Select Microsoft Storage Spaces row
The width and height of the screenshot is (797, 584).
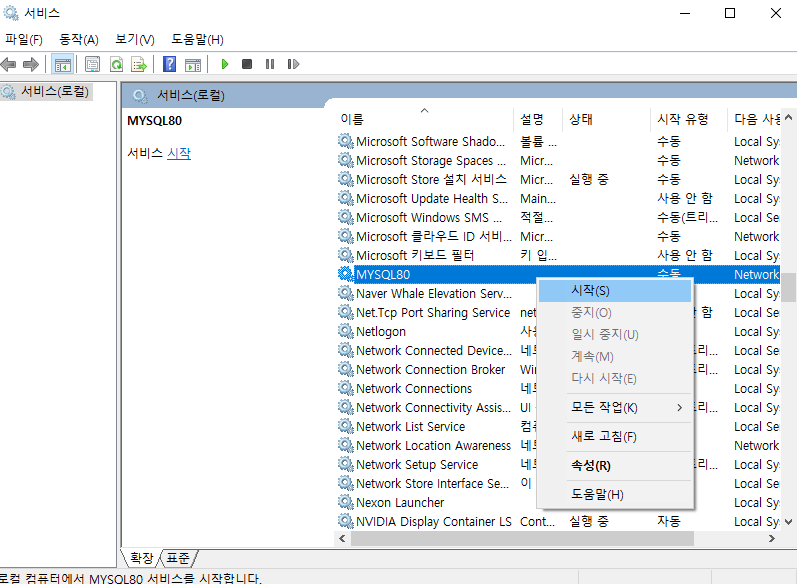click(558, 160)
